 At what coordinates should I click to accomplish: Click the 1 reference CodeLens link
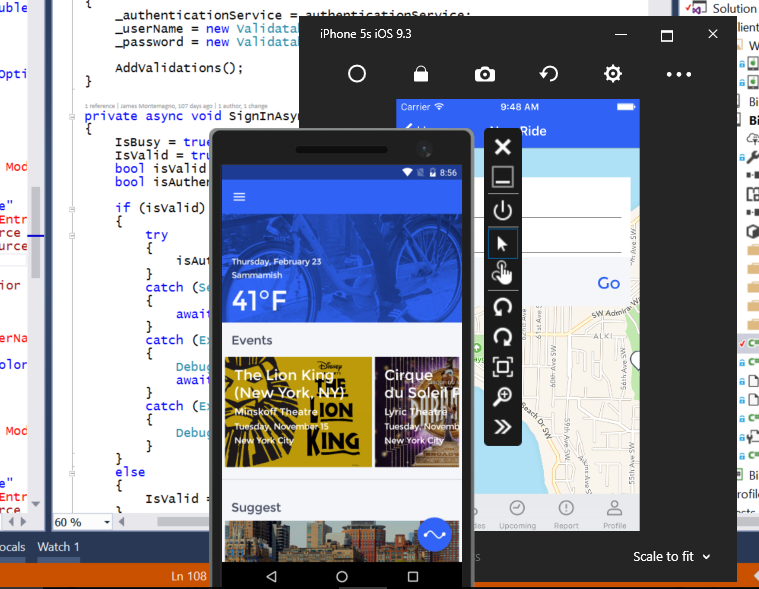tap(100, 106)
